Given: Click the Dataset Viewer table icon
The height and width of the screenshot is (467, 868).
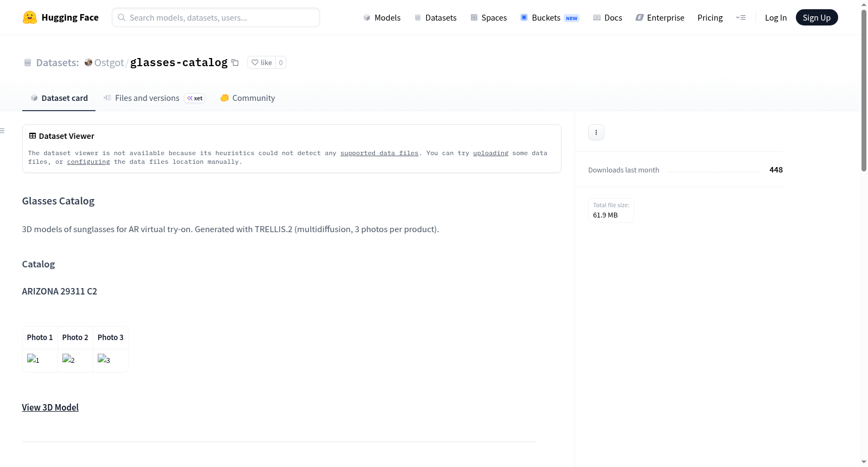Looking at the screenshot, I should [x=33, y=136].
